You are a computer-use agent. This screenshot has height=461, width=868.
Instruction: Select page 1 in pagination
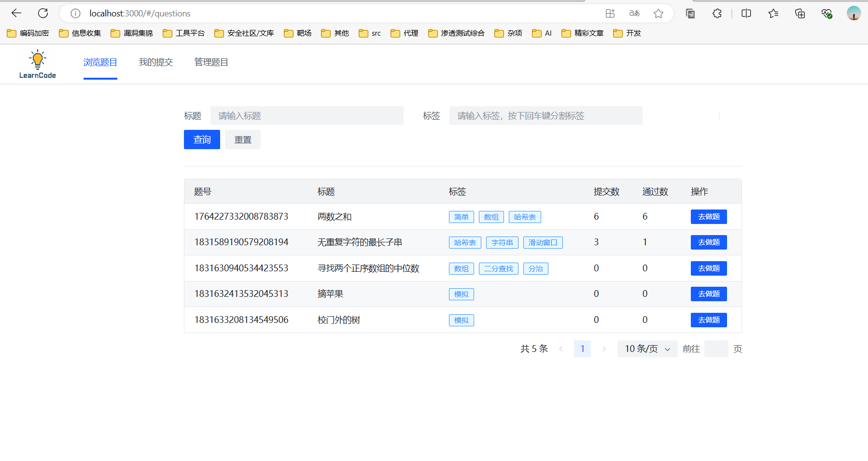pyautogui.click(x=582, y=349)
